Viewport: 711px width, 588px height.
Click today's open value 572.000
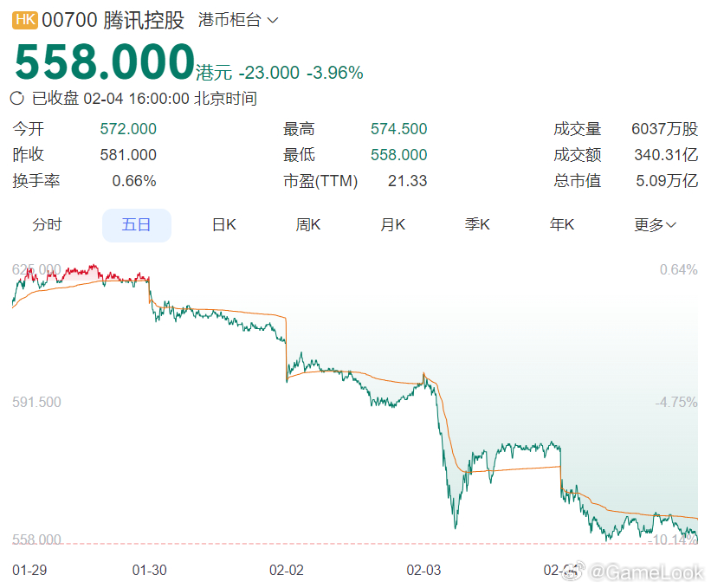(128, 129)
